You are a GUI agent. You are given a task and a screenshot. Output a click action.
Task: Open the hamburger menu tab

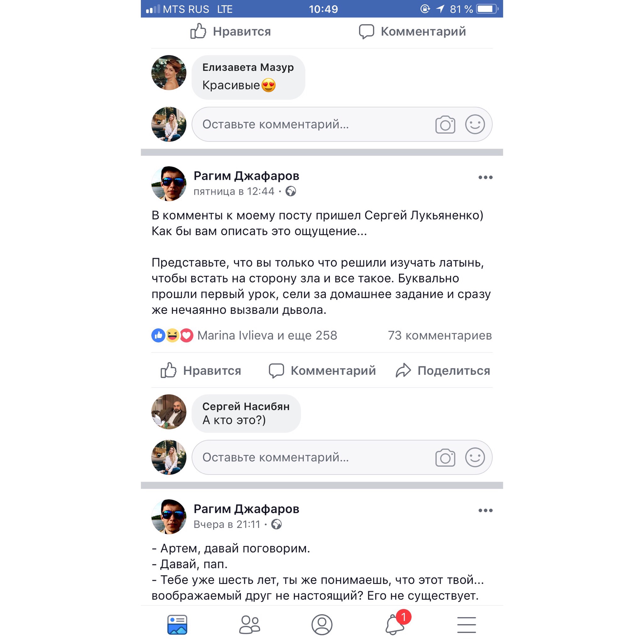click(x=466, y=625)
